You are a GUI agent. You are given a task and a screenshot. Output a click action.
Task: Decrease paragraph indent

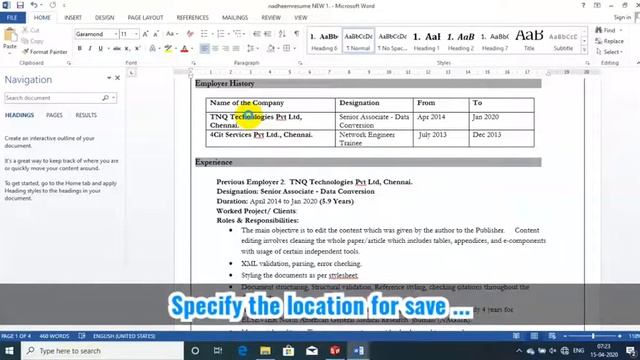click(x=257, y=34)
